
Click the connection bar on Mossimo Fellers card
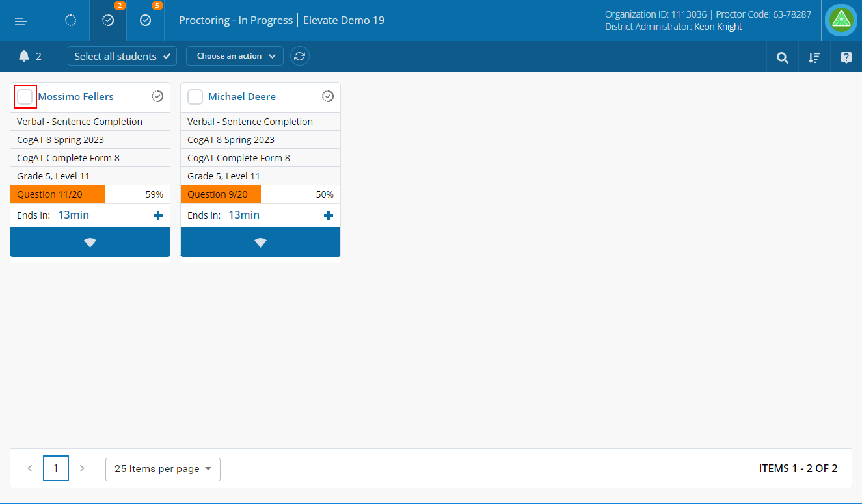coord(90,242)
